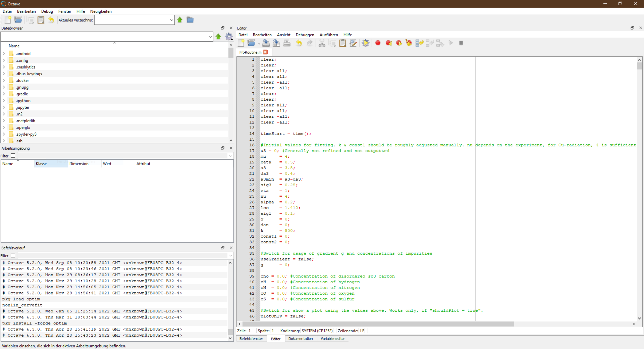Image resolution: width=644 pixels, height=349 pixels.
Task: Expand the .docker folder
Action: click(x=4, y=80)
